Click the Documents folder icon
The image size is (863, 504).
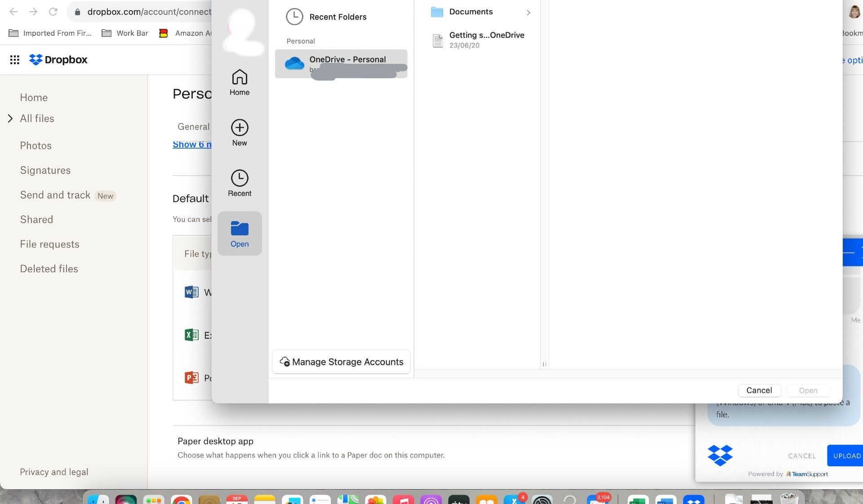(x=436, y=12)
